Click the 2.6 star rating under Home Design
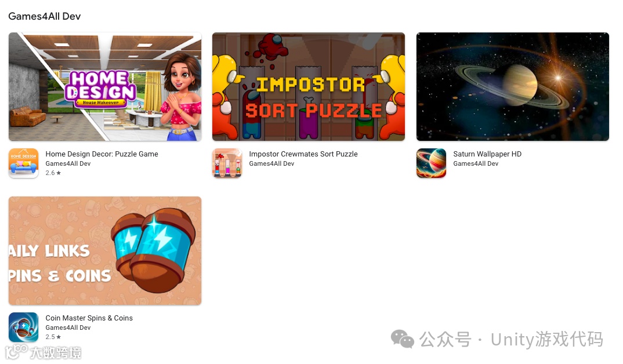623x364 pixels. [53, 173]
